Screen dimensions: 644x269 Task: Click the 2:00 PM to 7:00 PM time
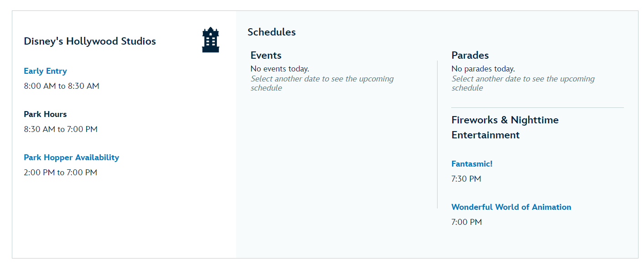61,173
